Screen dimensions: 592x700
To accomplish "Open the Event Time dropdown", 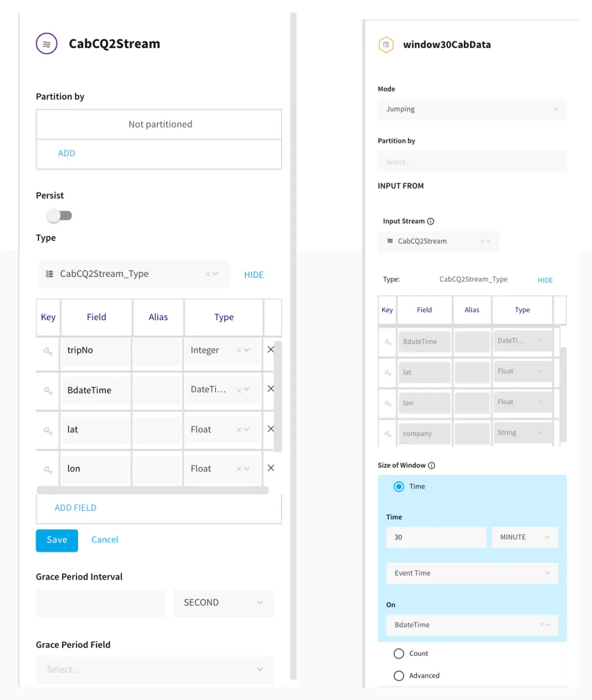I will 472,573.
